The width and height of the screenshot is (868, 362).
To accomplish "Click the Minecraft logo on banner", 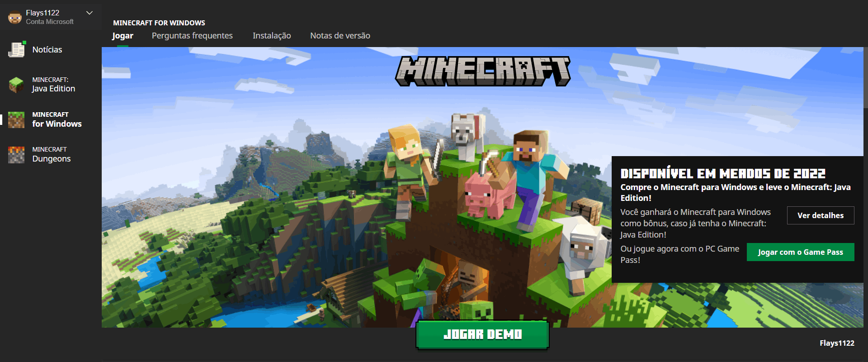I will click(x=483, y=71).
